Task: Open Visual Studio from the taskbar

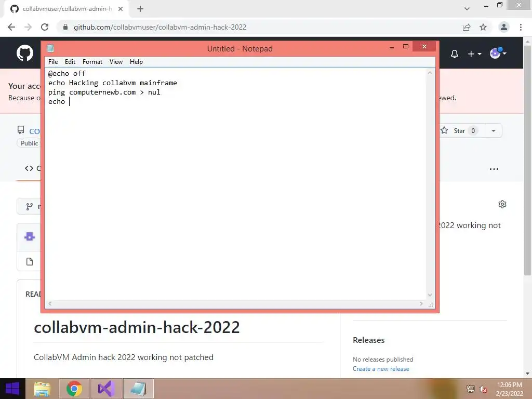Action: (106, 389)
